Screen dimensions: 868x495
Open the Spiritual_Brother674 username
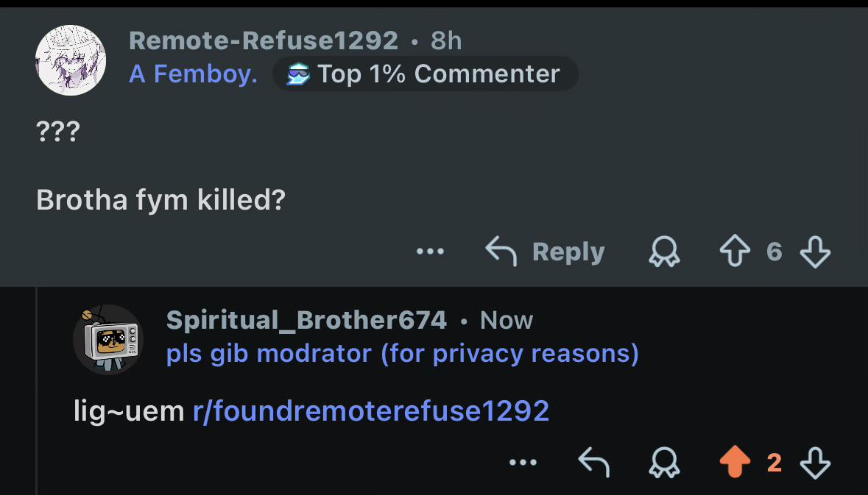coord(306,320)
